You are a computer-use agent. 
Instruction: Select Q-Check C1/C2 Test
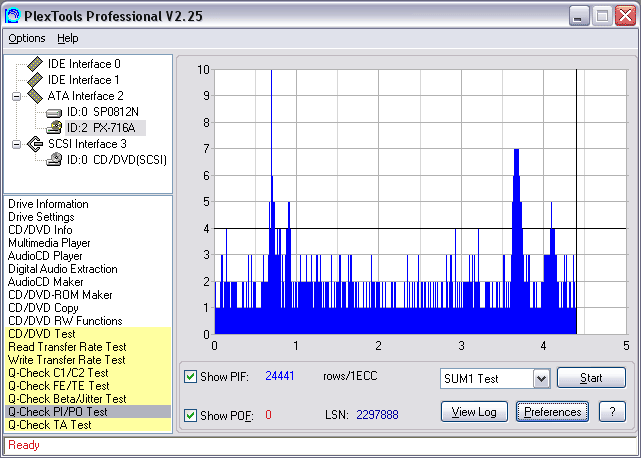tap(88, 373)
